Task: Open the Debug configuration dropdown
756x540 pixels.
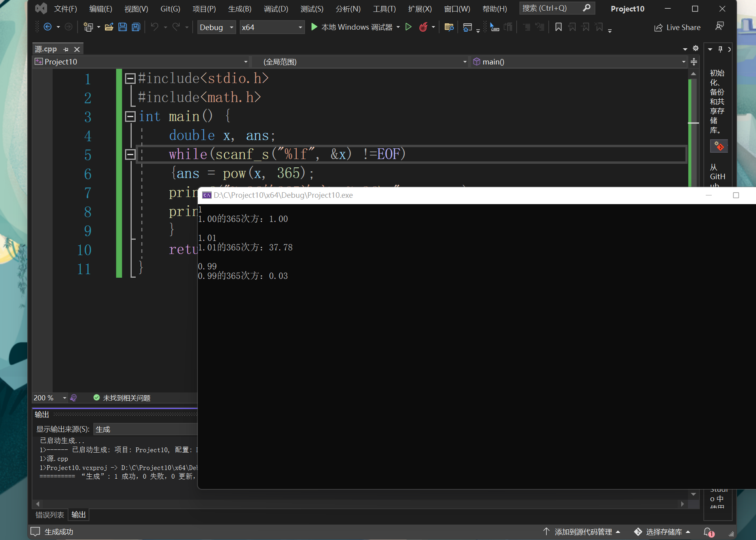Action: (216, 27)
